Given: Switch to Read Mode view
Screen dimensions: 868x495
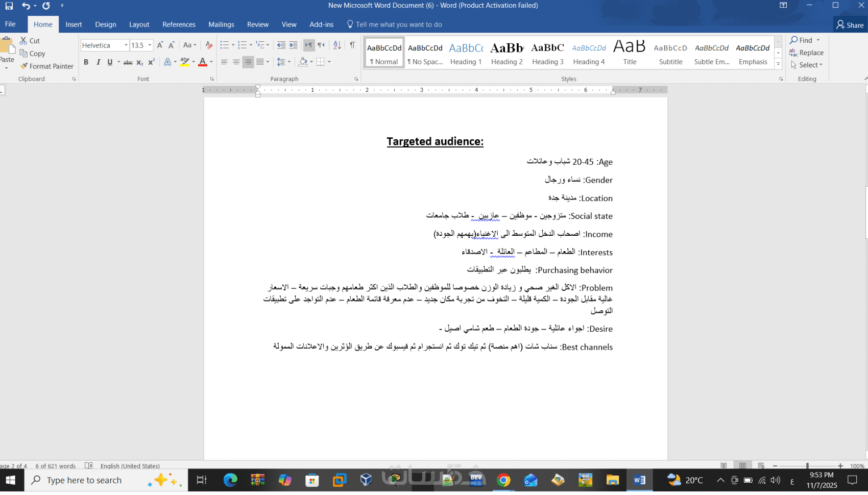Looking at the screenshot, I should click(724, 465).
